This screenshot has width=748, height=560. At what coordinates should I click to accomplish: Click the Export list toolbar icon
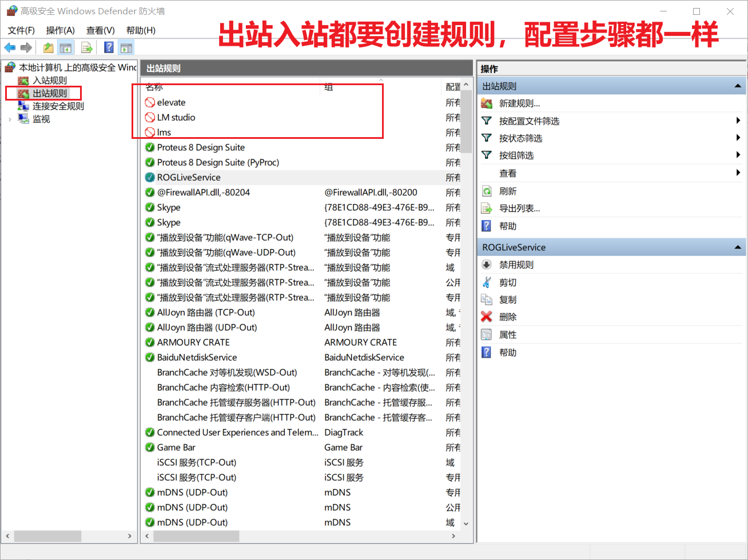click(87, 47)
